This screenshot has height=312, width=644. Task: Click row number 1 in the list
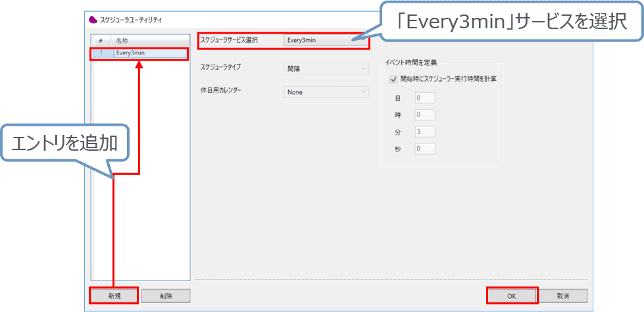pyautogui.click(x=101, y=53)
